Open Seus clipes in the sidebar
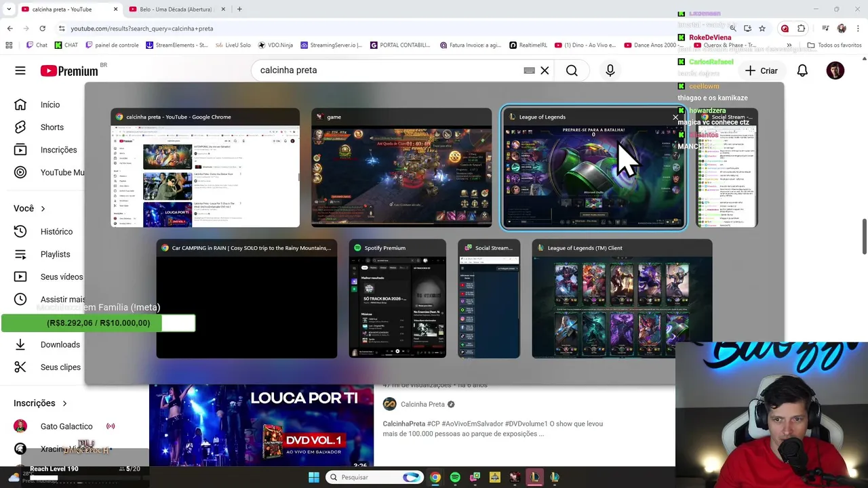The height and width of the screenshot is (488, 868). (x=60, y=367)
